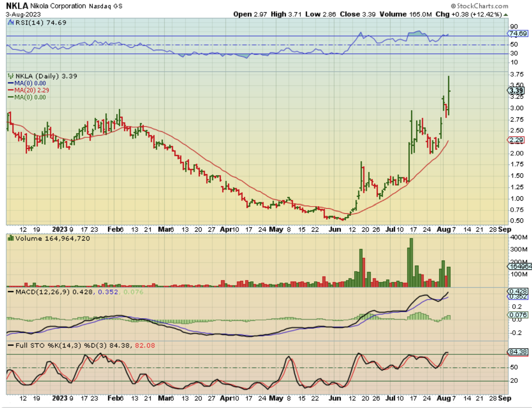Viewport: 532px width, 408px height.
Task: Click the 84.38 stochastic value tag
Action: click(x=518, y=352)
